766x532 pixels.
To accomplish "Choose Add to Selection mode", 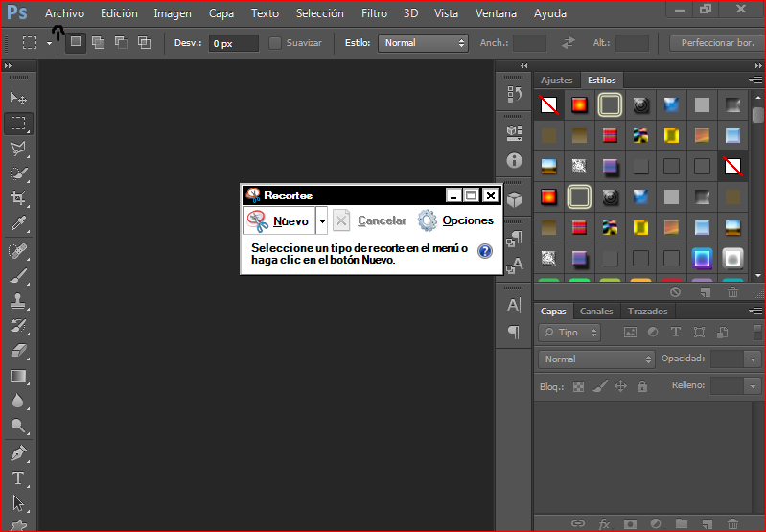I will point(98,42).
